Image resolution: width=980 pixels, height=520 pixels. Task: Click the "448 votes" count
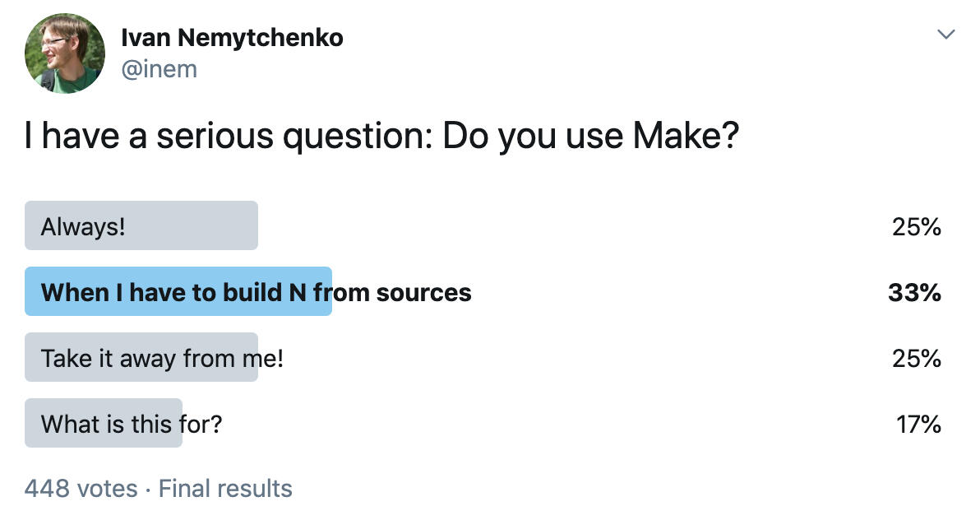pyautogui.click(x=81, y=489)
